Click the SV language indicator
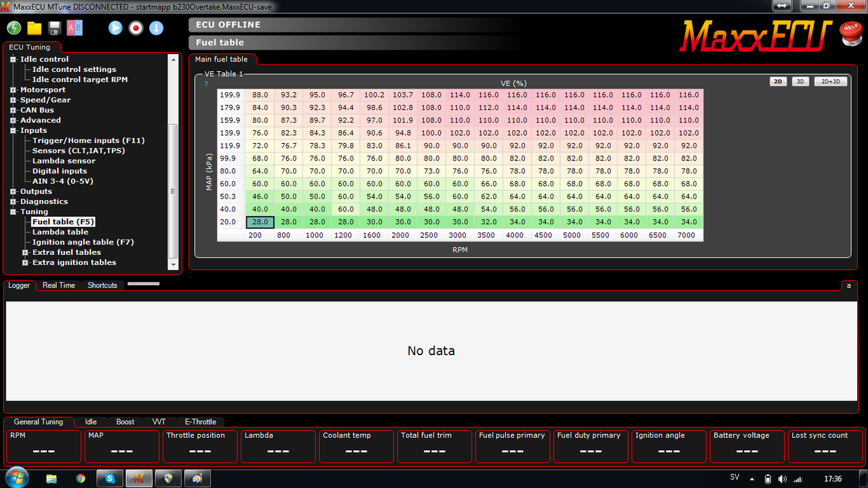Viewport: 868px width, 488px height. pos(734,477)
